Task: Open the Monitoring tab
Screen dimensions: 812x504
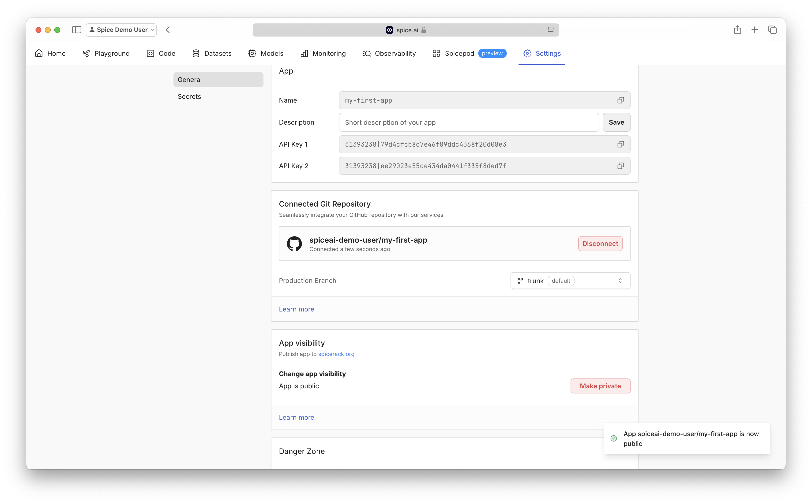Action: (x=323, y=53)
